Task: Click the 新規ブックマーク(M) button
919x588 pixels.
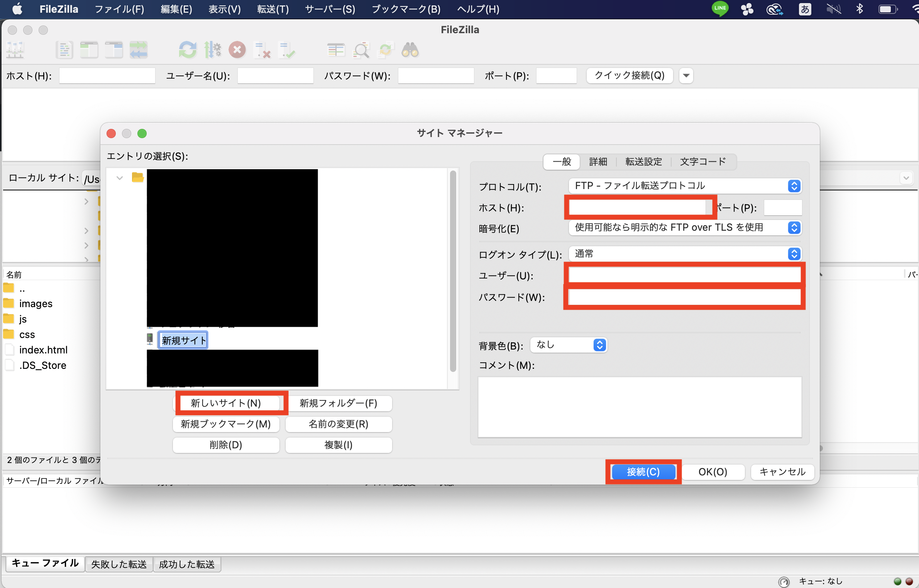Action: coord(226,424)
